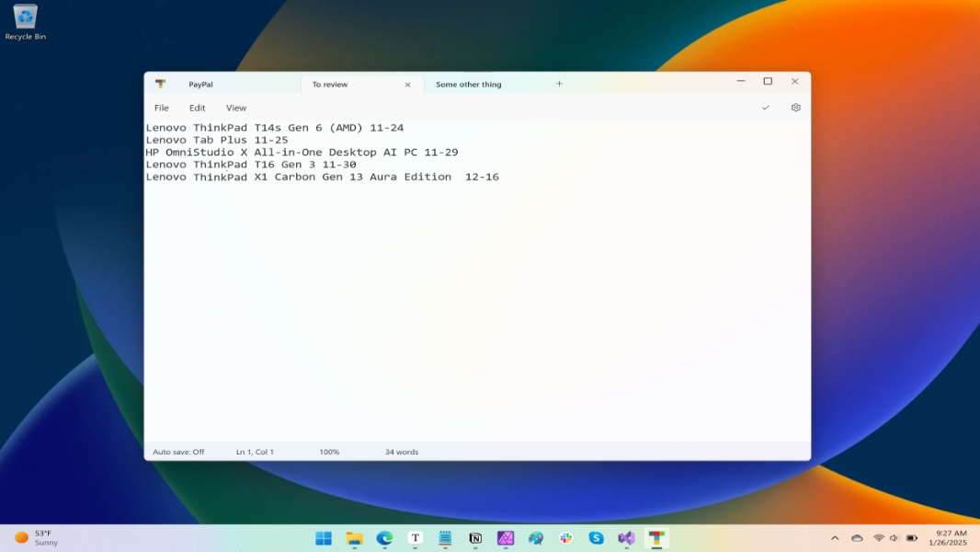Open Slack from the taskbar
Screen dimensions: 980x552
pos(566,538)
